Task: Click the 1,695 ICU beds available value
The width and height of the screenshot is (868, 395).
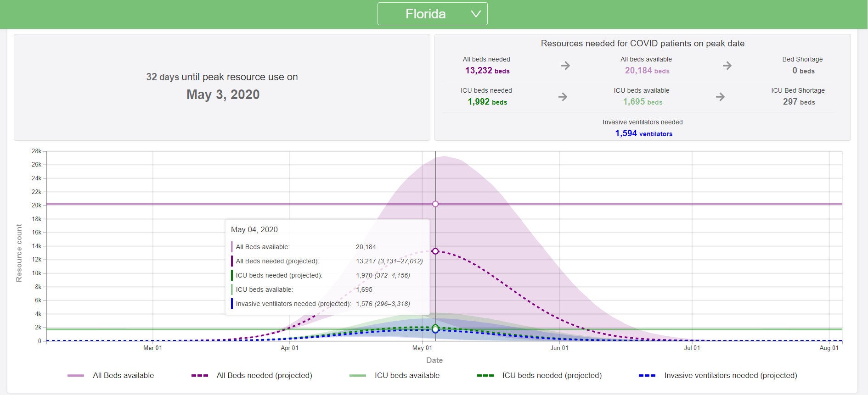Action: pos(643,102)
